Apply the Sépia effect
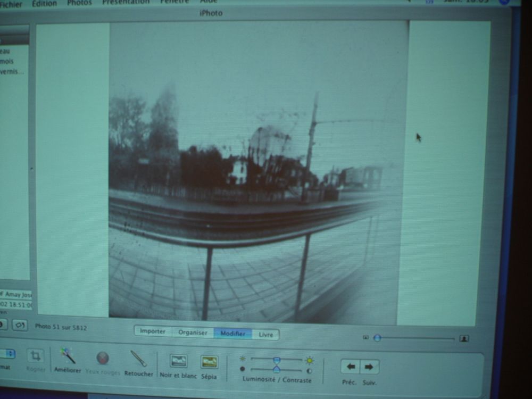 pos(209,362)
